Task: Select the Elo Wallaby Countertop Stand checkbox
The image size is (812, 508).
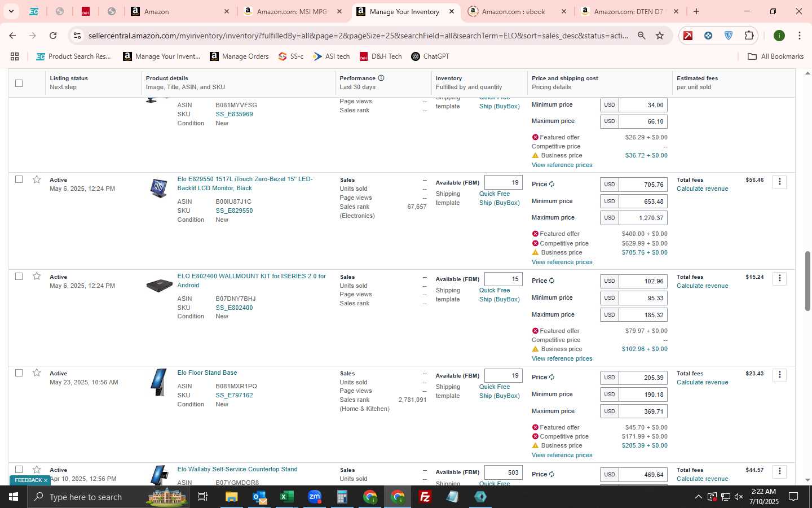Action: point(19,470)
